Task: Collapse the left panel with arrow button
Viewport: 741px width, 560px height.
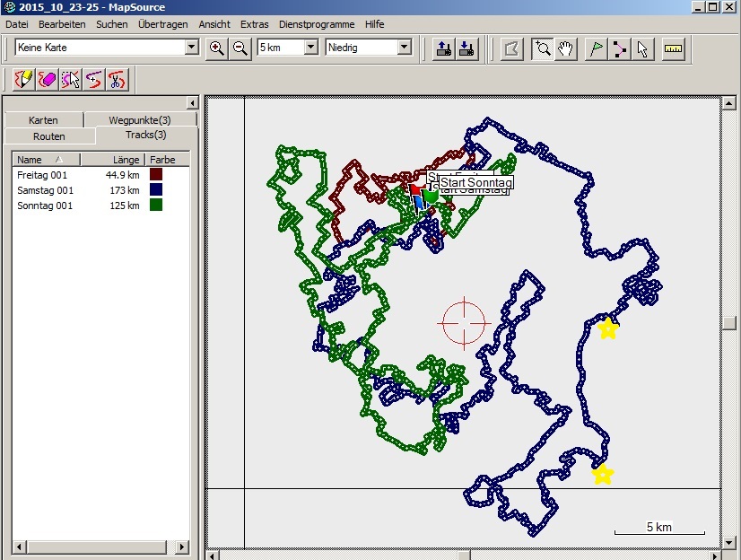Action: click(x=192, y=103)
